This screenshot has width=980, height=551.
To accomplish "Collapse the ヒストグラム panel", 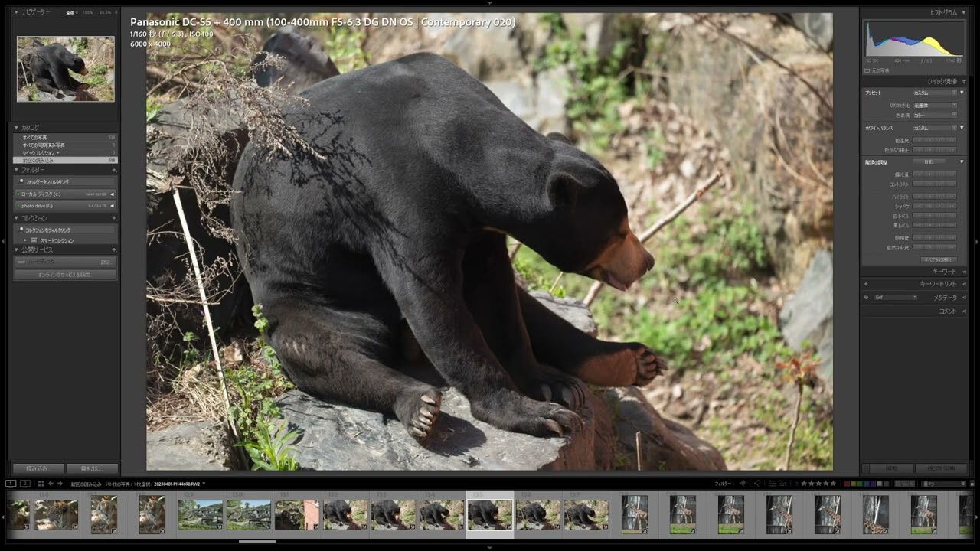I will click(962, 12).
